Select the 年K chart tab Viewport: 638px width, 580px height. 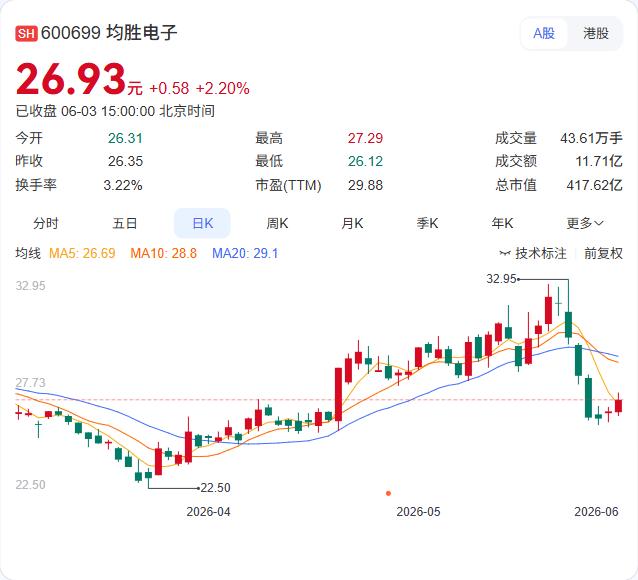click(502, 223)
